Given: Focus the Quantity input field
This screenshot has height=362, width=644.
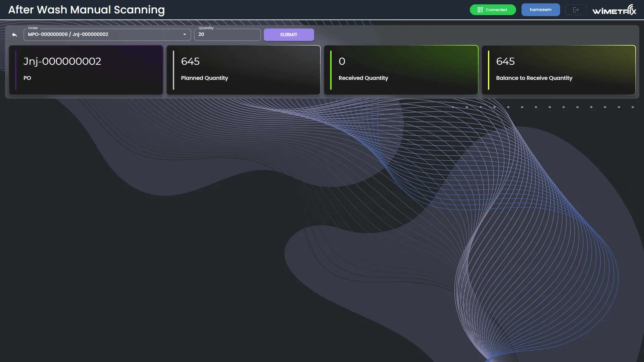Looking at the screenshot, I should [227, 35].
